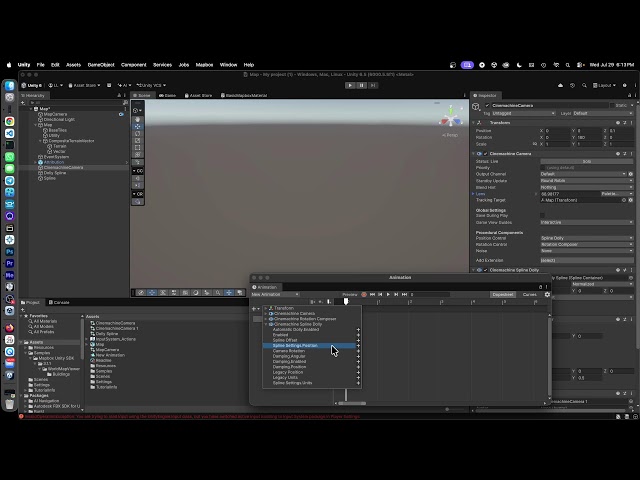The height and width of the screenshot is (480, 640).
Task: Select the Rect tool in Scene toolbar
Action: point(138,147)
